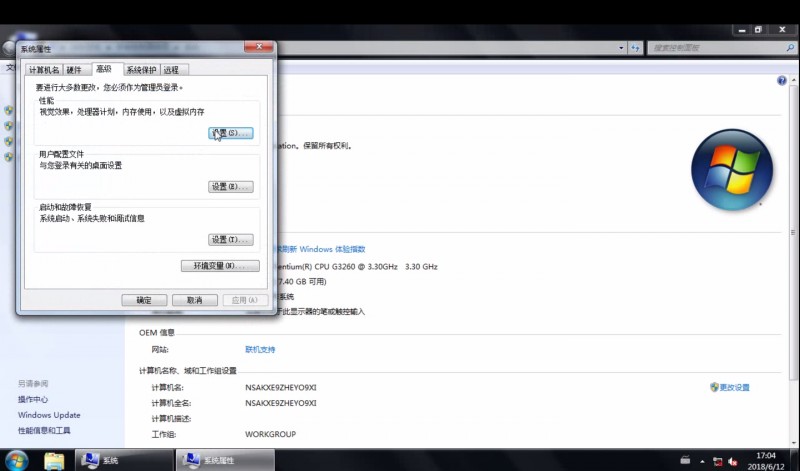This screenshot has width=800, height=471.
Task: Cancel the dialog with 取消
Action: click(x=195, y=300)
